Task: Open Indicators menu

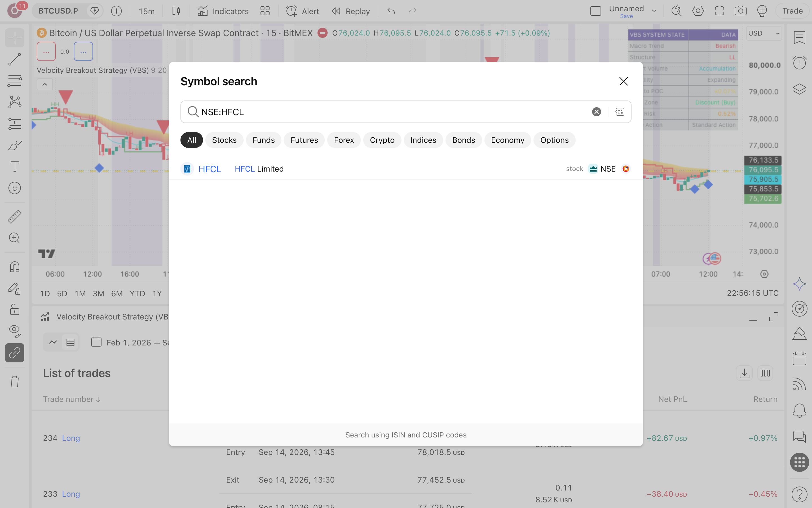Action: [x=223, y=11]
